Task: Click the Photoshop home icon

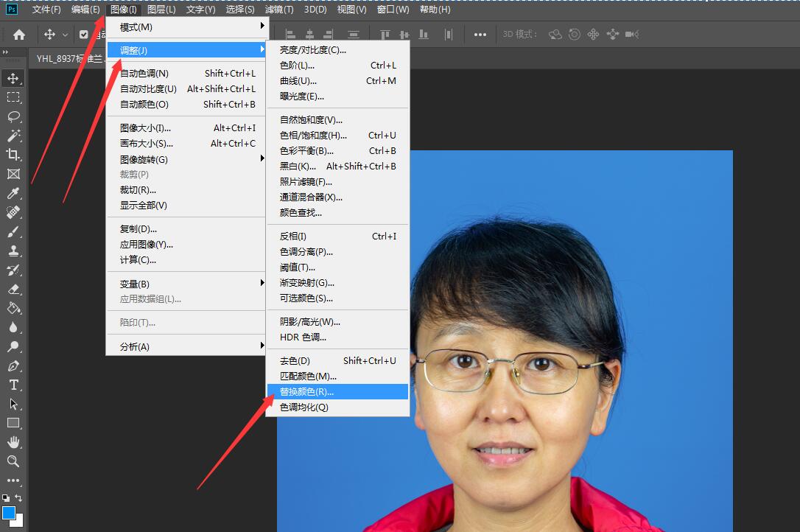Action: click(18, 34)
